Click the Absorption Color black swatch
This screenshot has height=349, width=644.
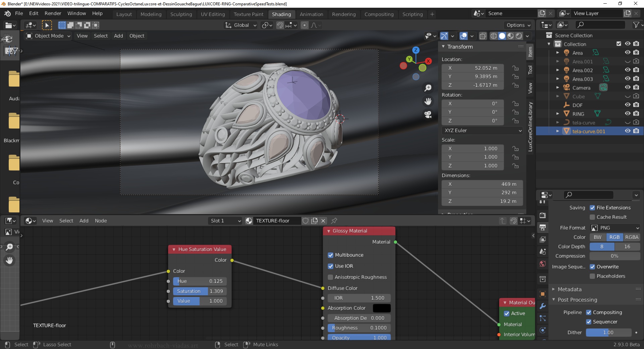click(381, 308)
